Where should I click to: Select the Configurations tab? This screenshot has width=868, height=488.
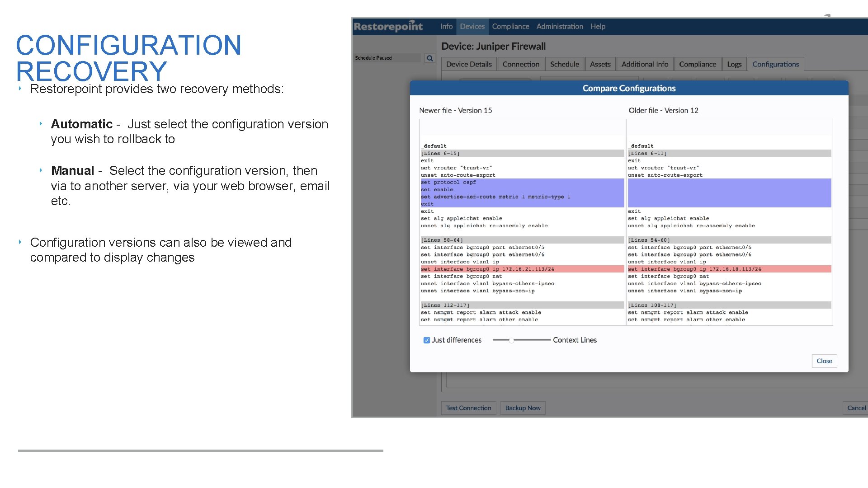[x=776, y=64]
